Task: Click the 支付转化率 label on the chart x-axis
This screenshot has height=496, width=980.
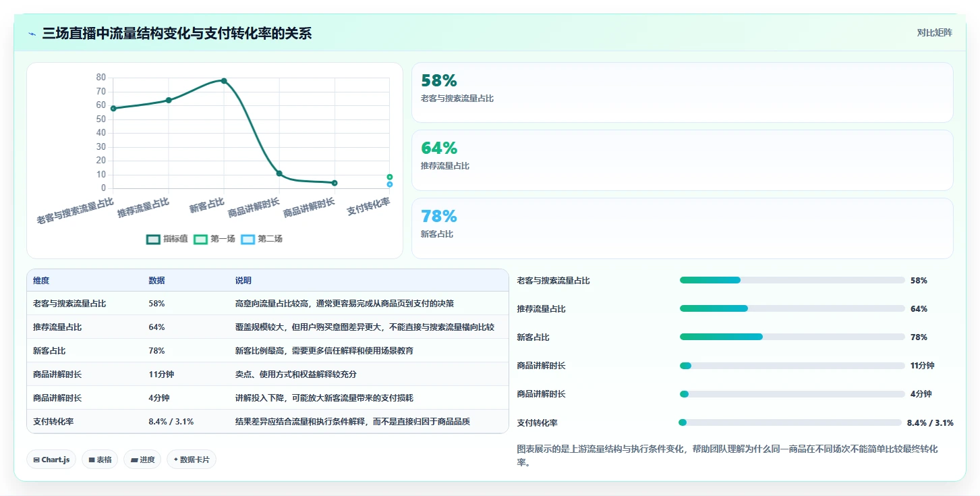Action: [x=368, y=206]
